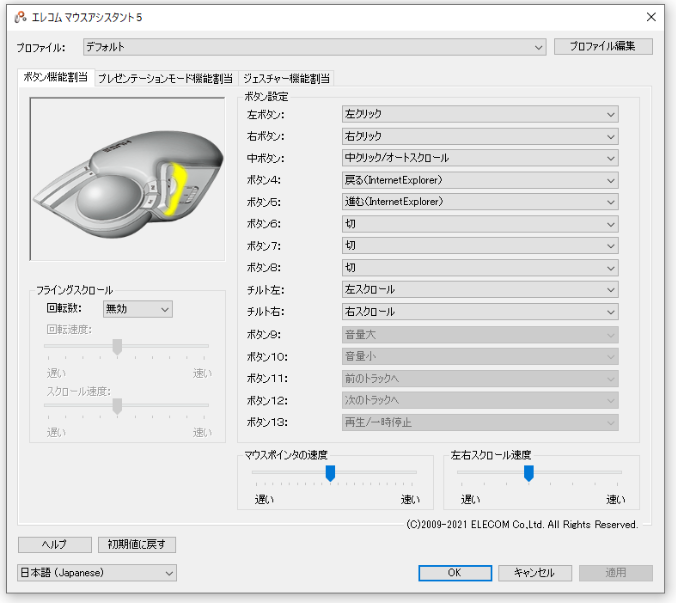Expand the ボタン5 dropdown
The width and height of the screenshot is (676, 603).
coord(480,202)
